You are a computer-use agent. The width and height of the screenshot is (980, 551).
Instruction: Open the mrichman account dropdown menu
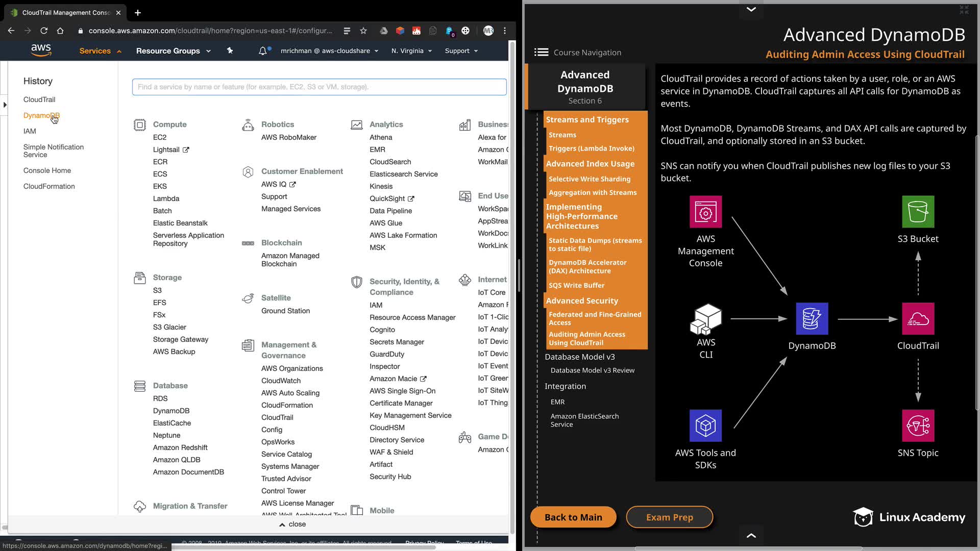point(329,51)
